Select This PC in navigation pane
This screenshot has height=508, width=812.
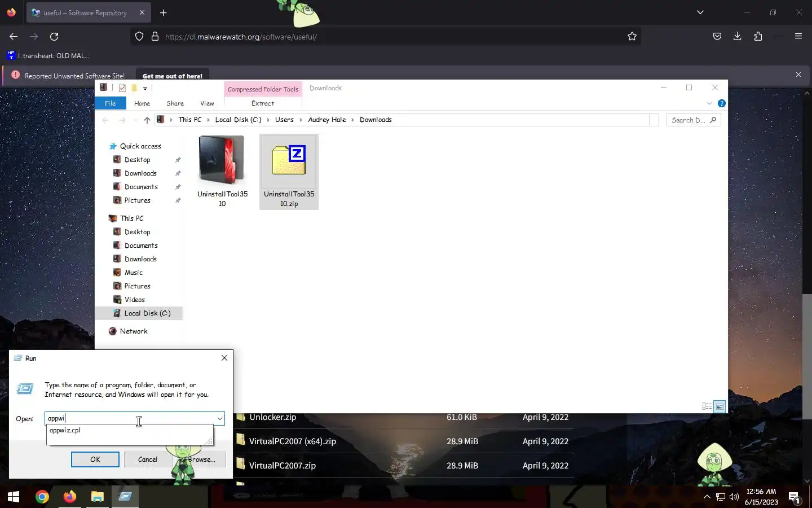point(131,218)
